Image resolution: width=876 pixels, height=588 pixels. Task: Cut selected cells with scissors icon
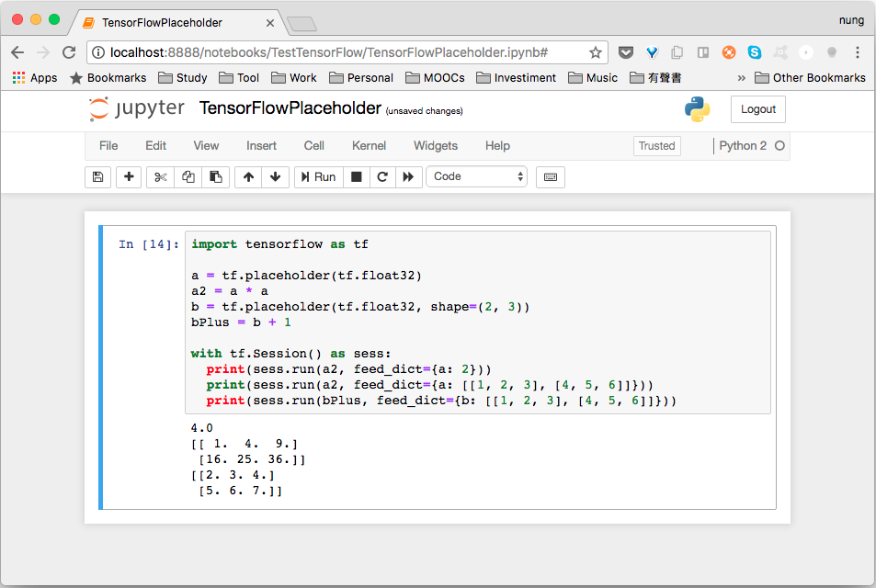coord(160,177)
